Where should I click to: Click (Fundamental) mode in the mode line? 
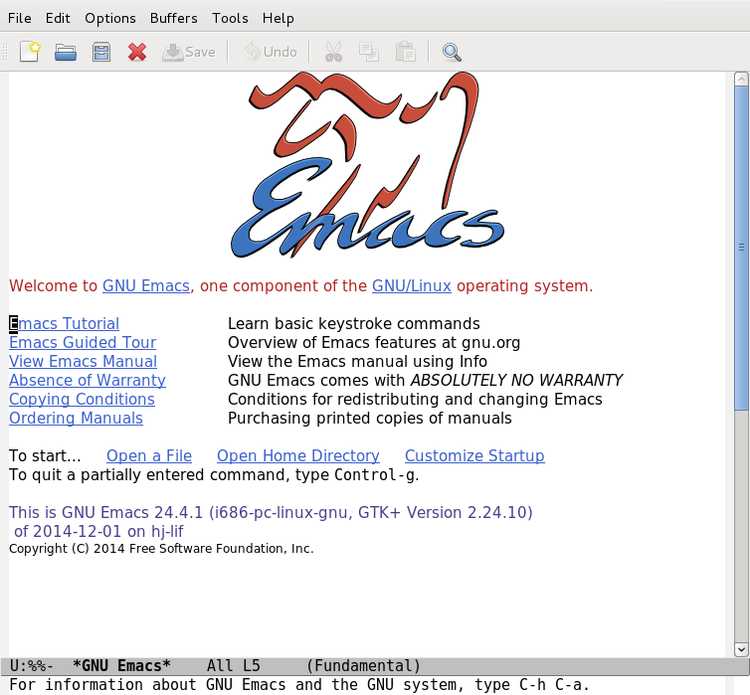point(364,666)
